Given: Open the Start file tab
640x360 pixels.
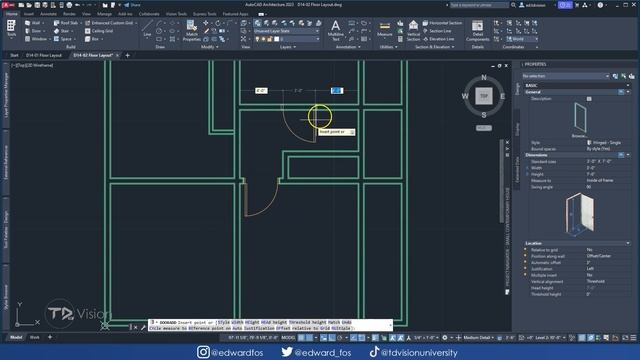Looking at the screenshot, I should tap(14, 55).
